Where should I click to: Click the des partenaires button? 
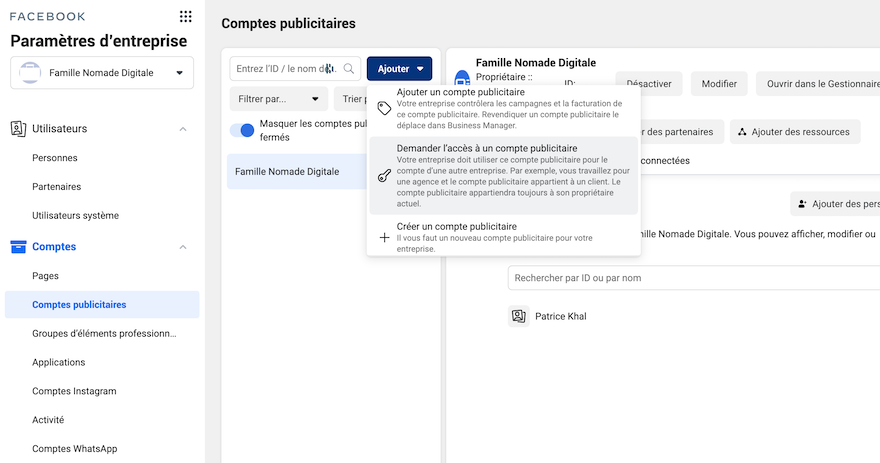tap(681, 132)
